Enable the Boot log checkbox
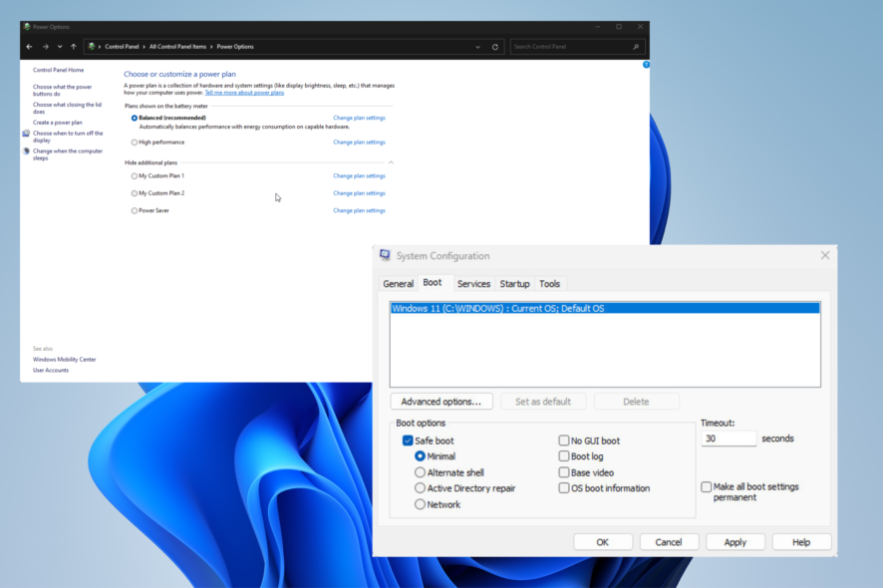 click(564, 456)
